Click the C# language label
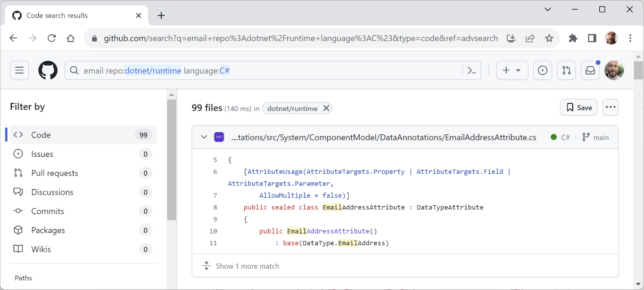The width and height of the screenshot is (644, 290). point(565,137)
